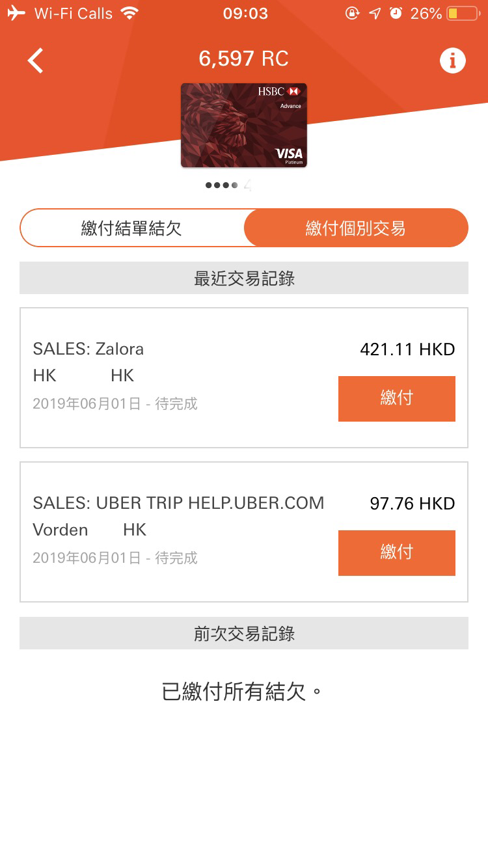Tap the back arrow icon

tap(35, 61)
